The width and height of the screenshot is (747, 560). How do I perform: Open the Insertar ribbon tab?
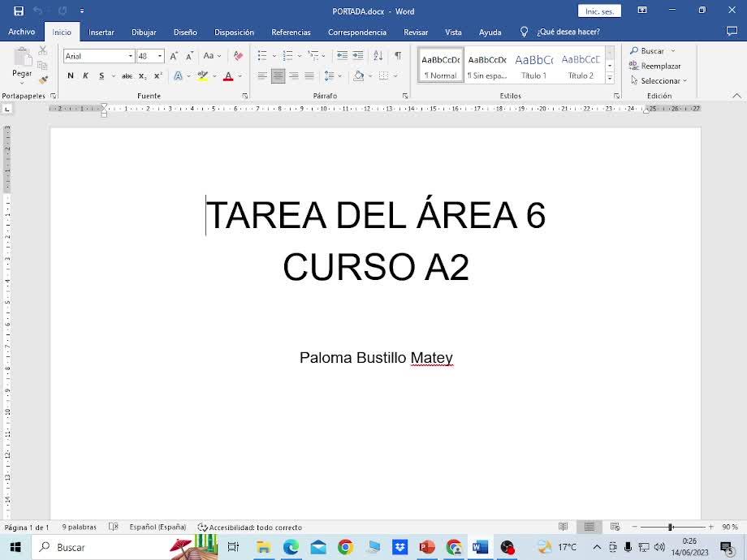pos(101,32)
